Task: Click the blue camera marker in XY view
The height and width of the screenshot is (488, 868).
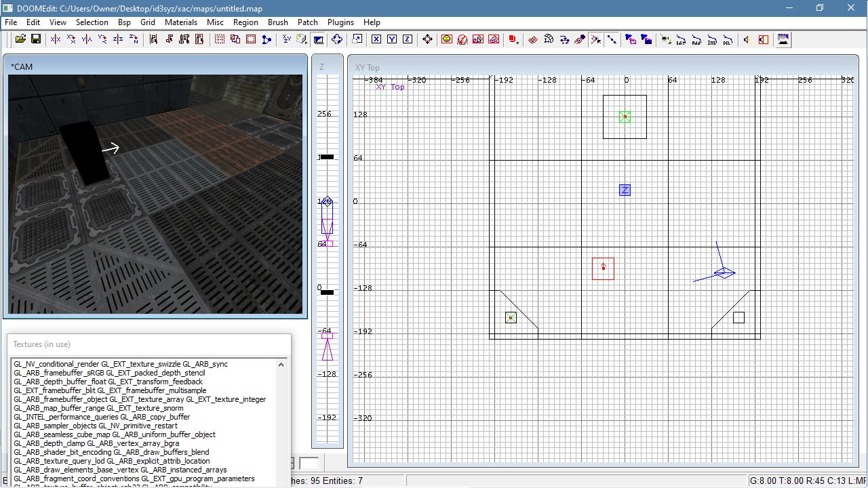Action: coord(724,273)
